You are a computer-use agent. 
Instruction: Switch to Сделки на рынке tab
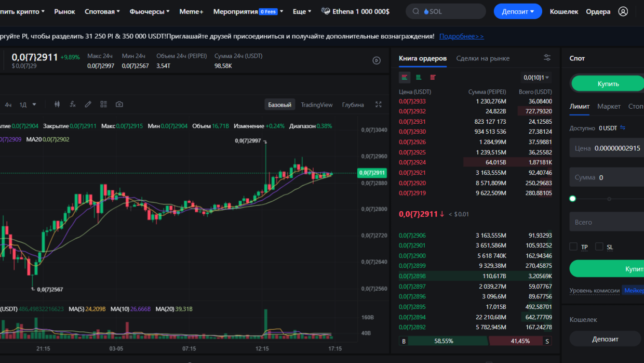483,58
